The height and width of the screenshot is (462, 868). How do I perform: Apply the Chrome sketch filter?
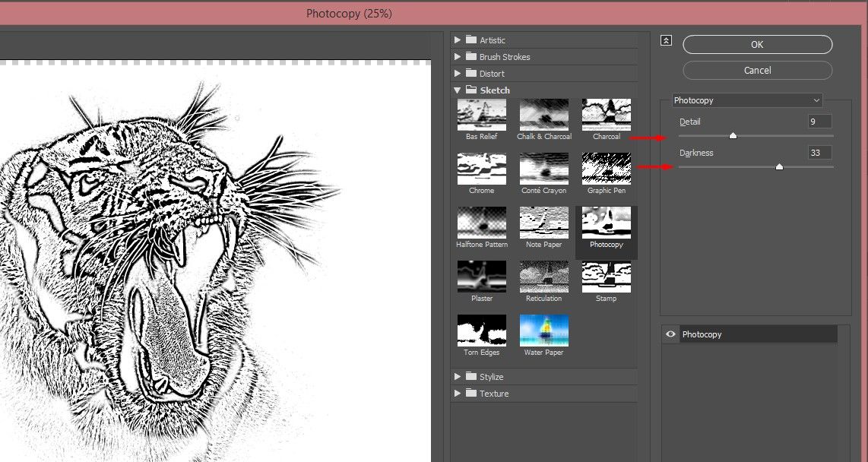[x=481, y=169]
